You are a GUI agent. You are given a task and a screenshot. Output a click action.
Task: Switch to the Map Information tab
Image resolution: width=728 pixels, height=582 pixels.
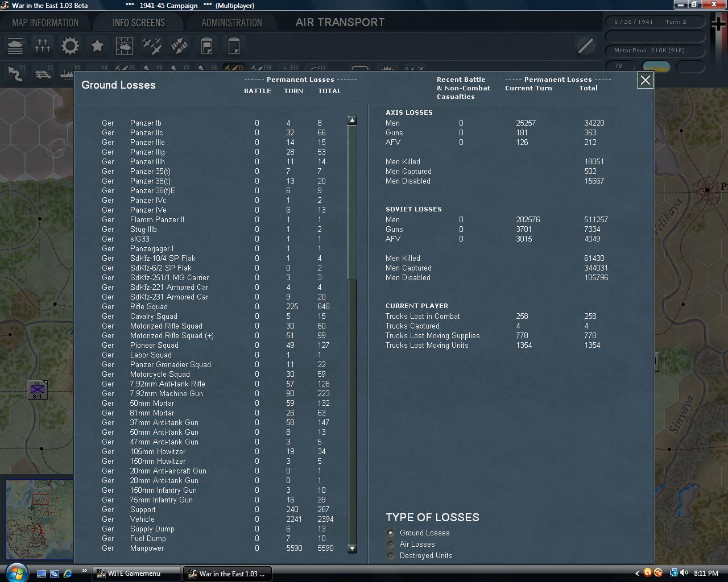[x=45, y=23]
